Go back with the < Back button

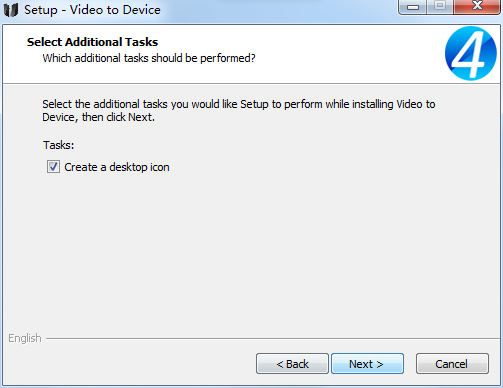point(292,364)
